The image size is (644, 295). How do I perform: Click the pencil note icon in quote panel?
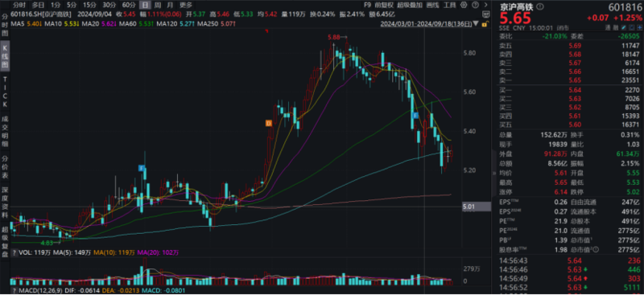[623, 28]
